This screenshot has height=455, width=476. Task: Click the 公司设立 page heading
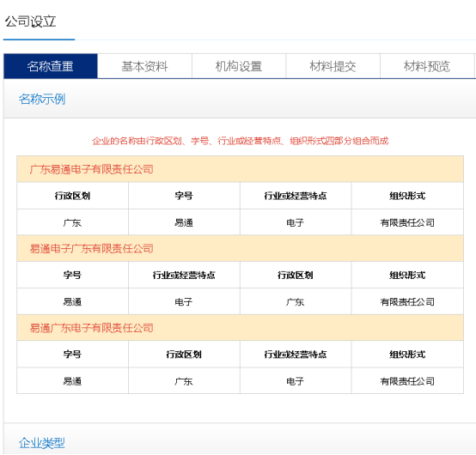[x=30, y=21]
